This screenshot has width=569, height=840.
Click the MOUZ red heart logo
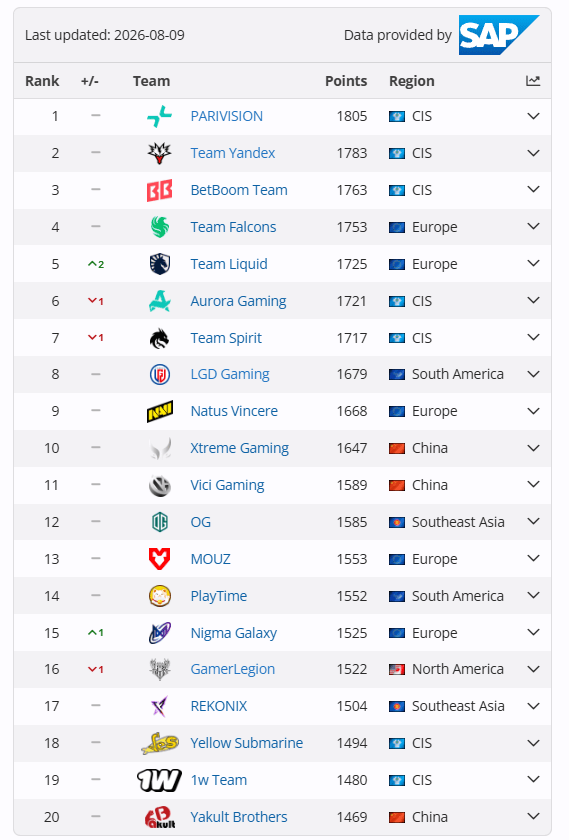tap(160, 559)
